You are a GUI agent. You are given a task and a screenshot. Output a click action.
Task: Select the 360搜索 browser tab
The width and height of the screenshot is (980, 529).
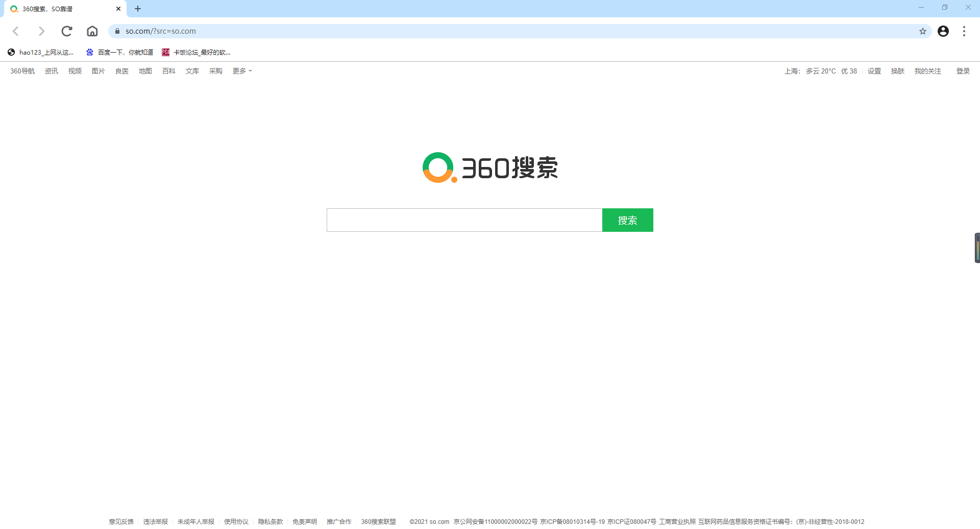(65, 9)
